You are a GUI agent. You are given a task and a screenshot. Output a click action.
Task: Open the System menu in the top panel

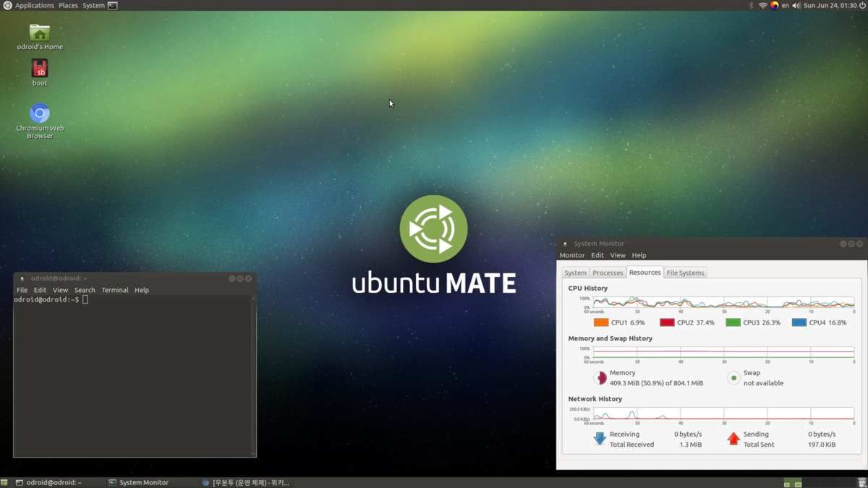click(x=93, y=5)
